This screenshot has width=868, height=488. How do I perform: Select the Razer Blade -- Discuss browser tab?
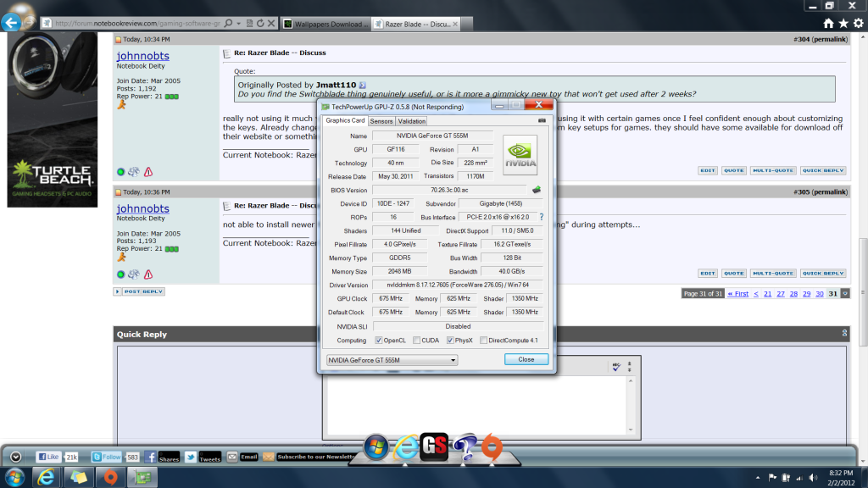[x=416, y=24]
